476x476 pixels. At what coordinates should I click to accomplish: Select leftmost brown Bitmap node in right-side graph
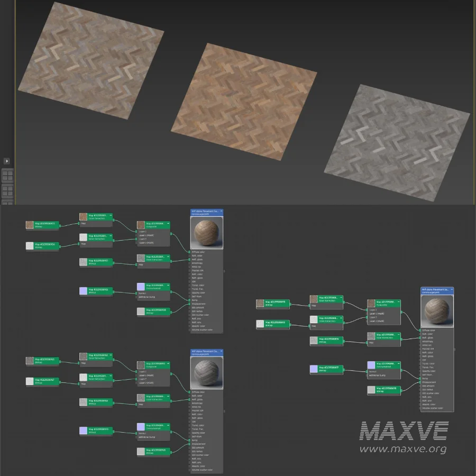click(x=273, y=304)
